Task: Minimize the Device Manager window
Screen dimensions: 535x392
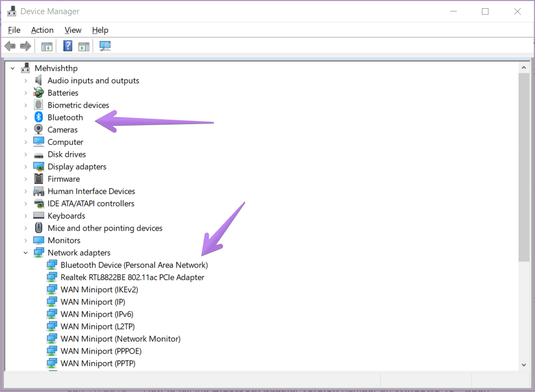Action: (x=453, y=11)
